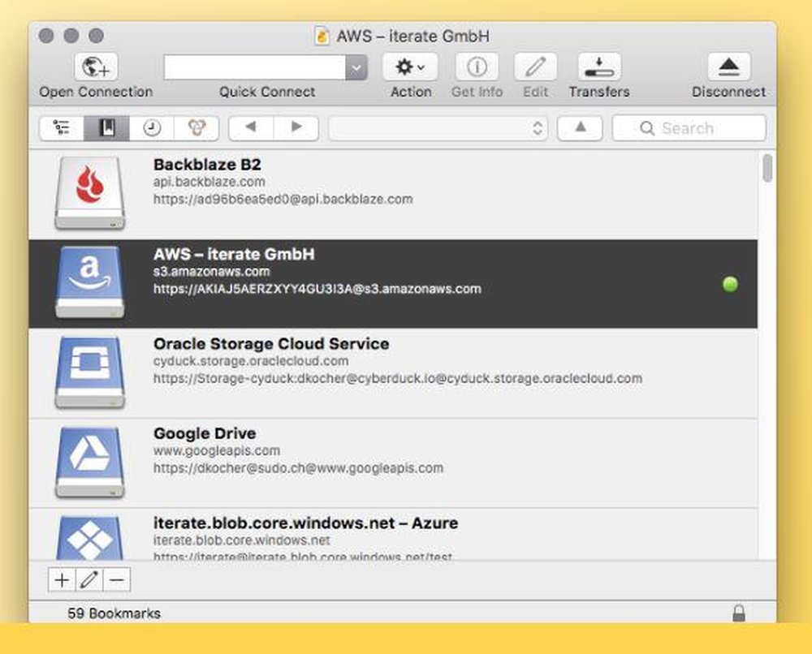Click the Backblaze B2 bookmark title

pos(207,165)
